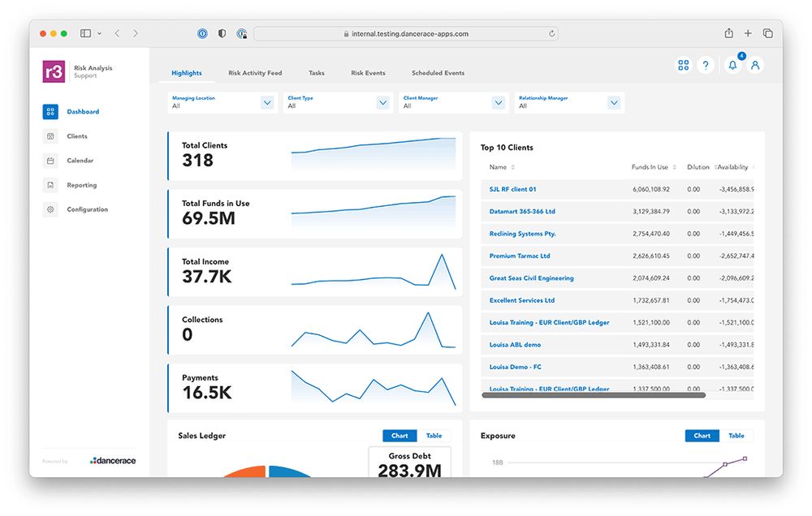The height and width of the screenshot is (516, 812).
Task: Open the apps grid icon near notifications
Action: click(x=683, y=65)
